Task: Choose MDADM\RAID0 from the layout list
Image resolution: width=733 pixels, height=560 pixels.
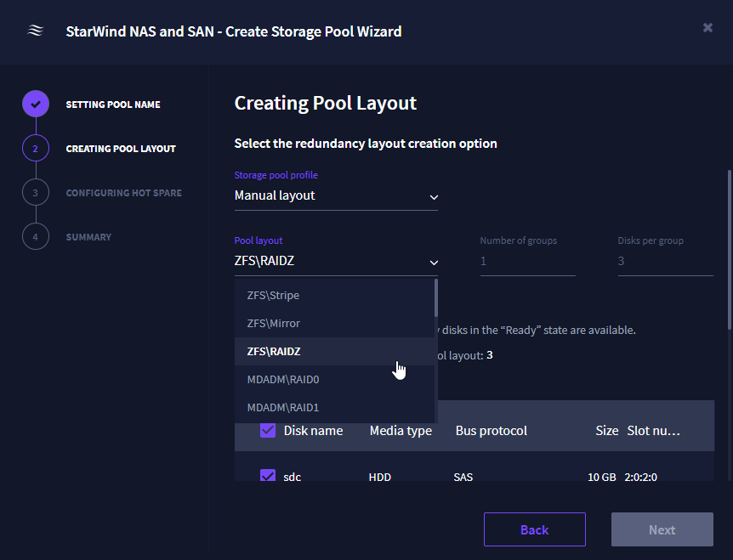Action: 335,379
